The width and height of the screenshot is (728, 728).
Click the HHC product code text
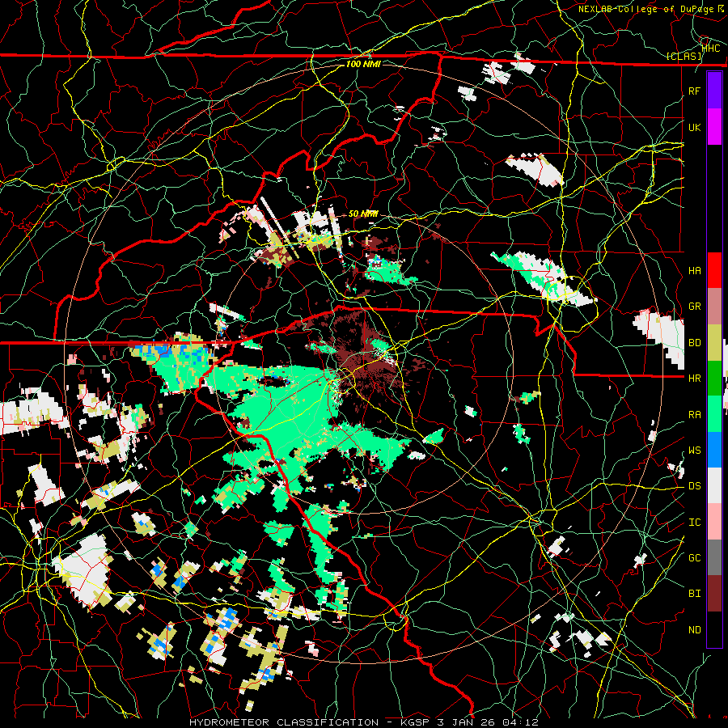711,49
